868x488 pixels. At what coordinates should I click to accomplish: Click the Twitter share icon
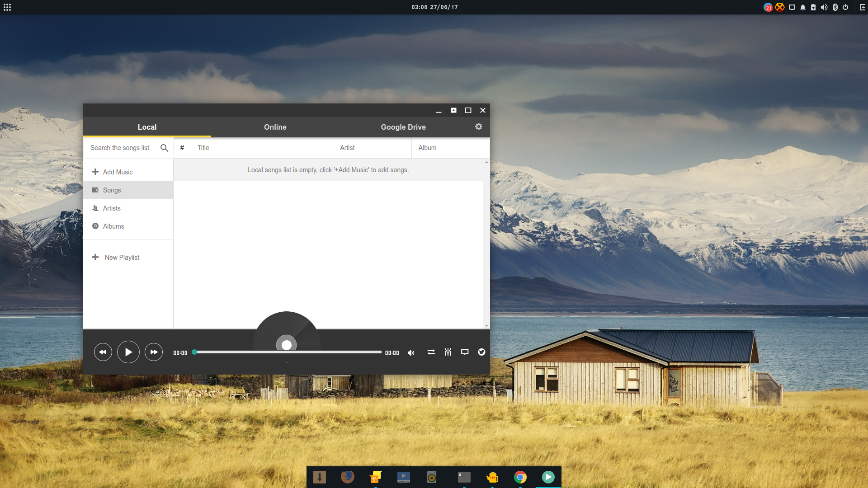[x=481, y=352]
